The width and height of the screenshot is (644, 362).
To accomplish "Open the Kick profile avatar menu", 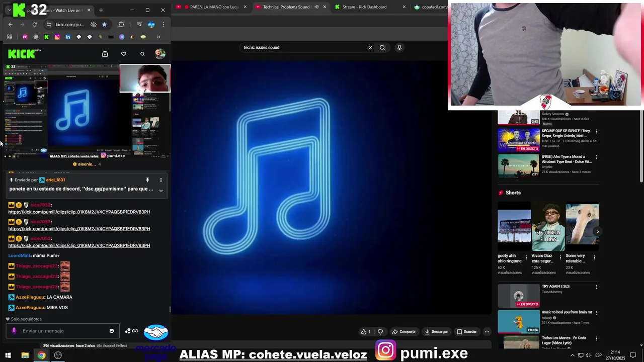I will [x=160, y=54].
